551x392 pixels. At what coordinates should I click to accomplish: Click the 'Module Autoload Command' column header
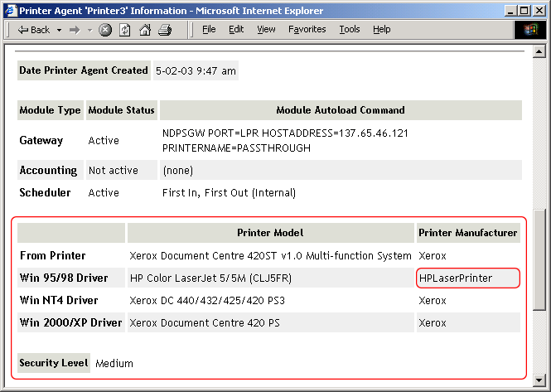coord(341,110)
